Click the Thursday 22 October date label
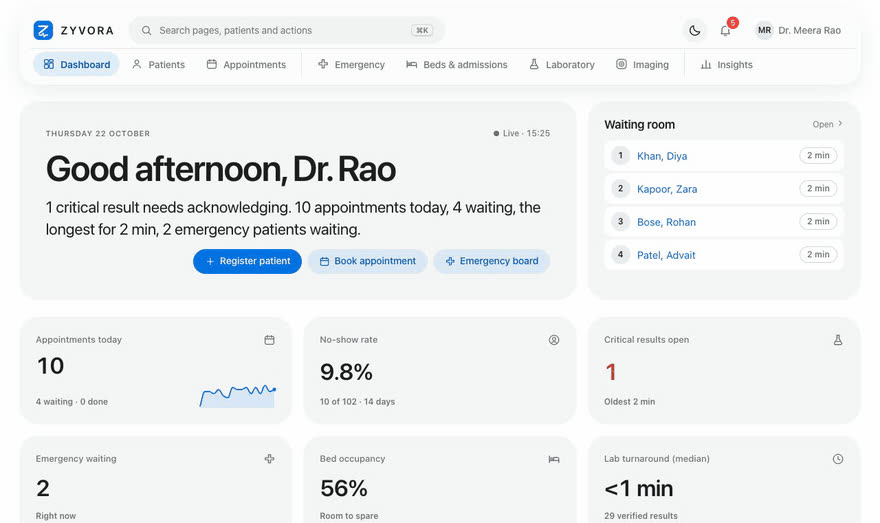 (98, 134)
